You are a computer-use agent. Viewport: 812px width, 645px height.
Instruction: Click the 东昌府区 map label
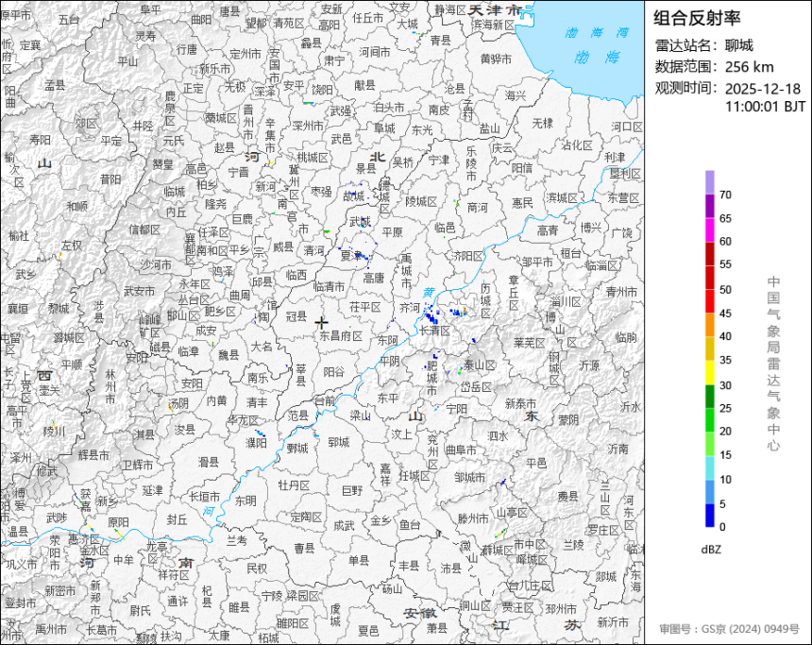coord(340,335)
